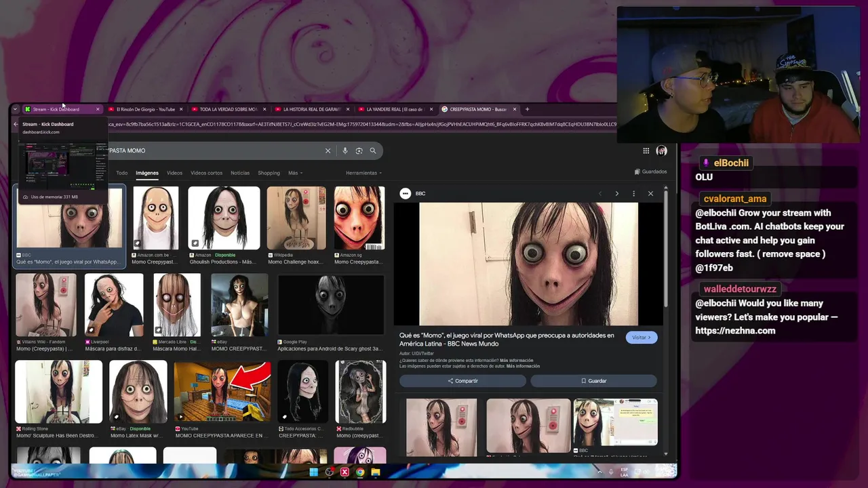Switch to the Videos tab
Image resolution: width=868 pixels, height=488 pixels.
pyautogui.click(x=174, y=173)
